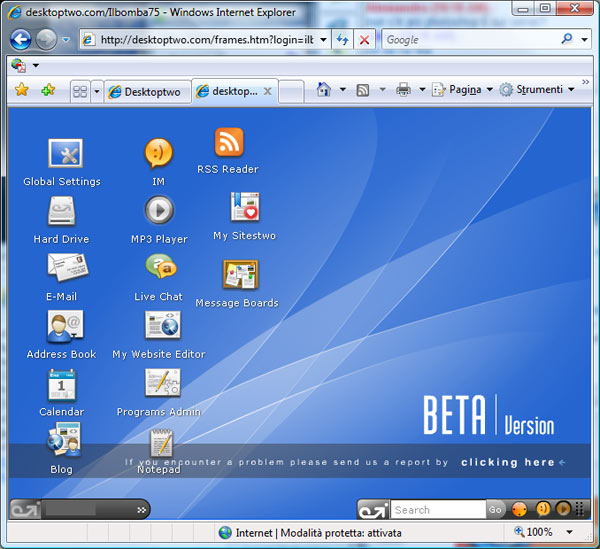Image resolution: width=600 pixels, height=549 pixels.
Task: Open the search provider dropdown arrow
Action: click(584, 39)
